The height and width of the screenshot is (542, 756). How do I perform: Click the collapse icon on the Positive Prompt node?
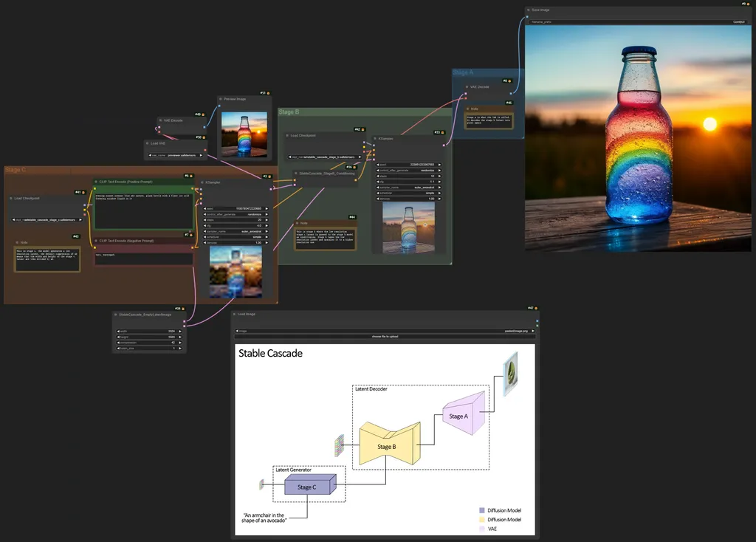[x=96, y=182]
